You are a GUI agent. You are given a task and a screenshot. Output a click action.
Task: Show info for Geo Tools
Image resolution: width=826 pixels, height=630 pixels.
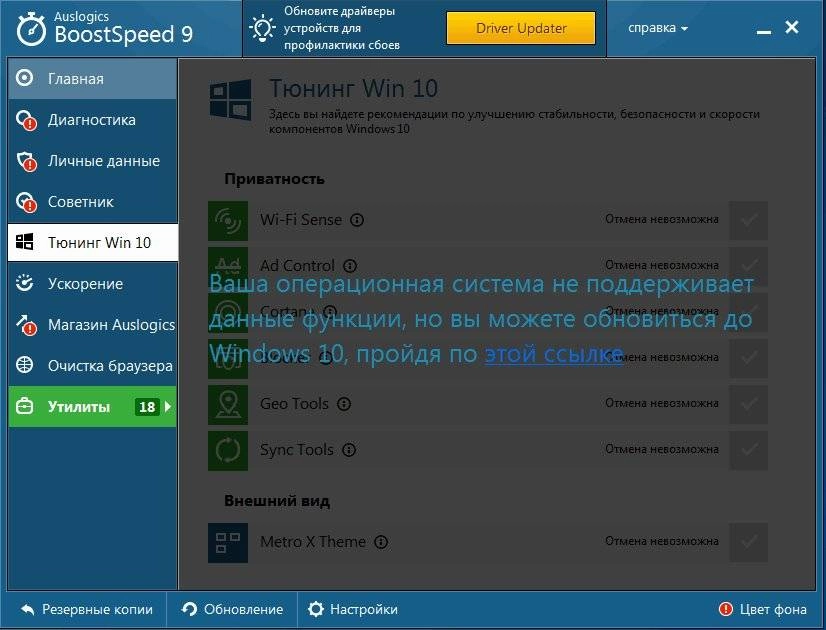[x=344, y=404]
